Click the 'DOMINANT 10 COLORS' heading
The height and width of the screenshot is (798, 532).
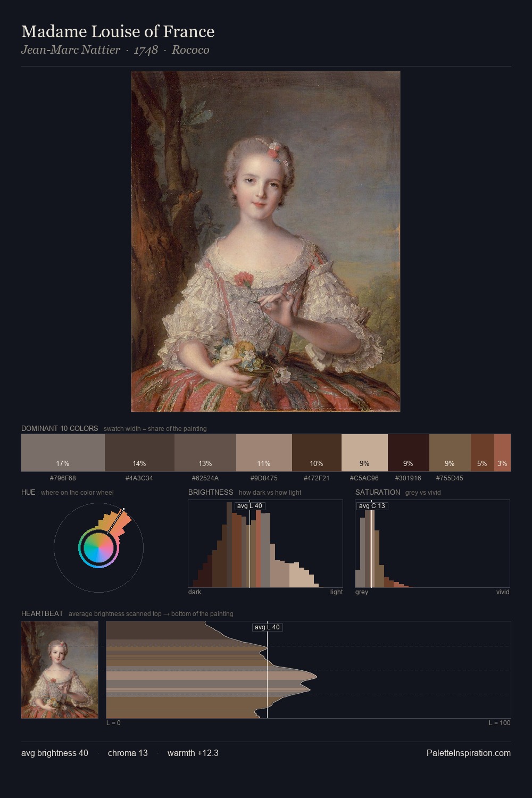tap(60, 428)
